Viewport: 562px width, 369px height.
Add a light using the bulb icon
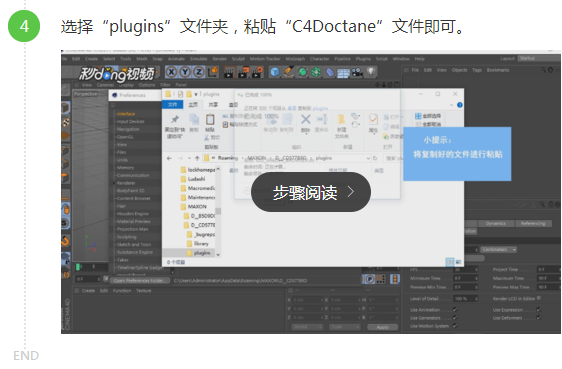tap(371, 72)
